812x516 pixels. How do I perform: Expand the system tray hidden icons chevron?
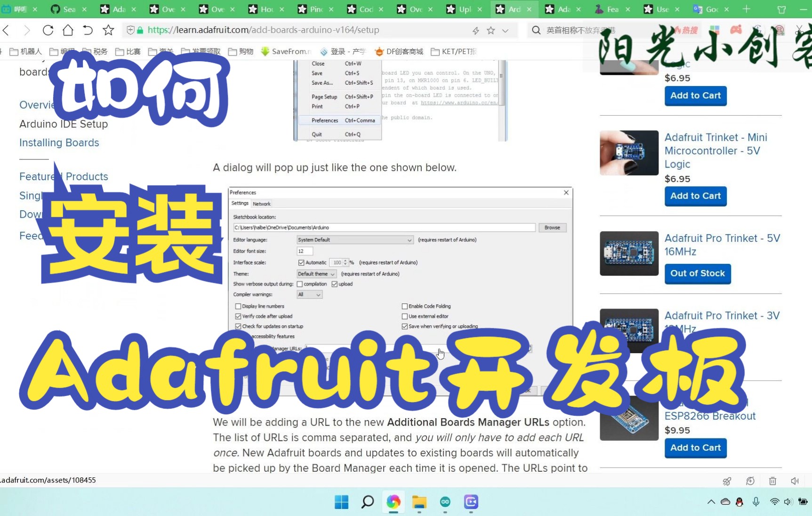point(711,502)
